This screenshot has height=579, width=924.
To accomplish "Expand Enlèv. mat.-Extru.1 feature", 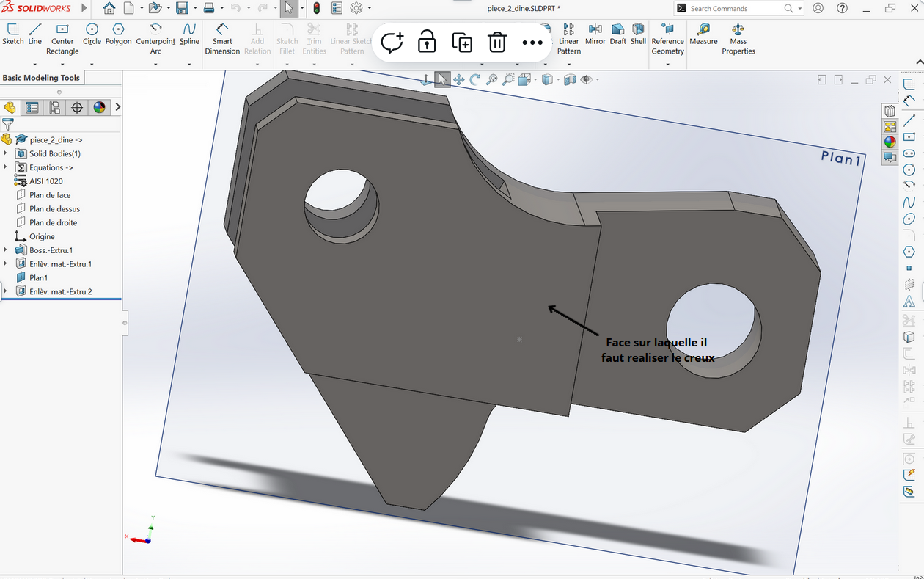I will [x=6, y=264].
